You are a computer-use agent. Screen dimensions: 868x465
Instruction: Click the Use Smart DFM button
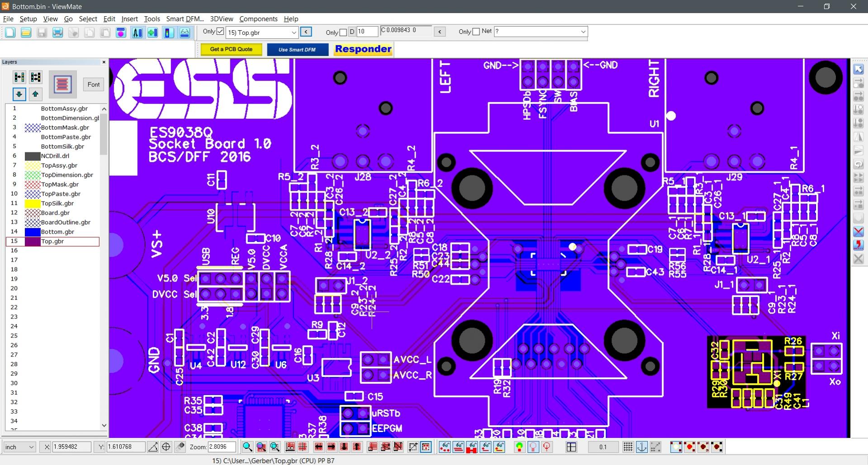297,50
